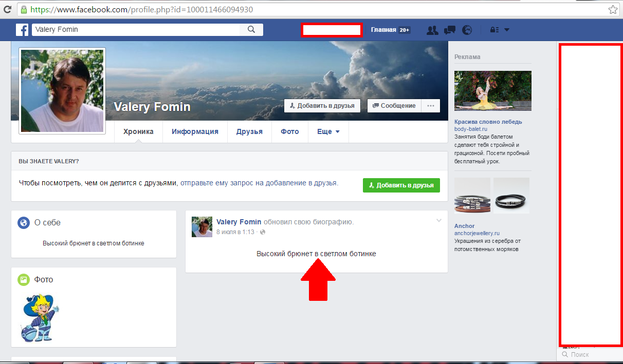Viewport: 623px width, 364px height.
Task: Open the profile picture
Action: (62, 91)
